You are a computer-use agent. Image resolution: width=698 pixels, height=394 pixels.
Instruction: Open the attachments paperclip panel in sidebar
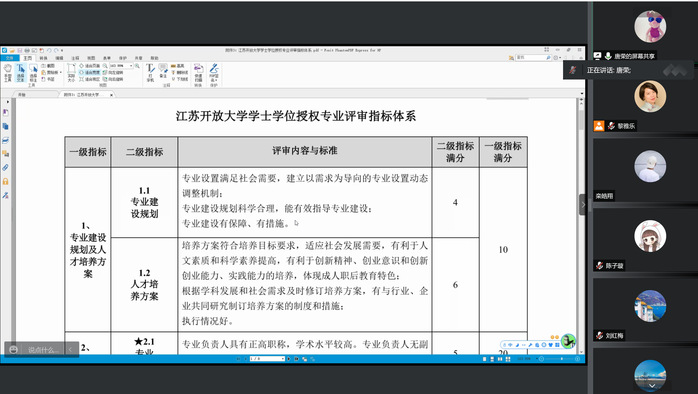tap(6, 168)
